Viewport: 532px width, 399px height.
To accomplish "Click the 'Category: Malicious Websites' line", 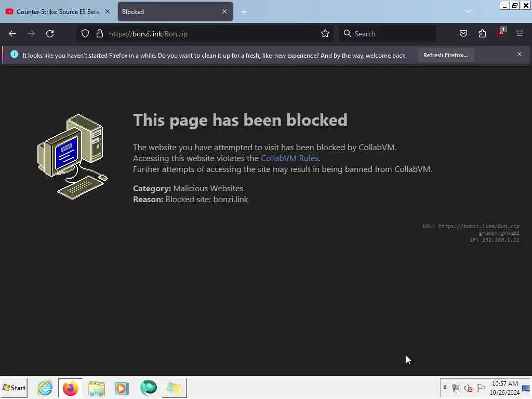I will pos(188,188).
